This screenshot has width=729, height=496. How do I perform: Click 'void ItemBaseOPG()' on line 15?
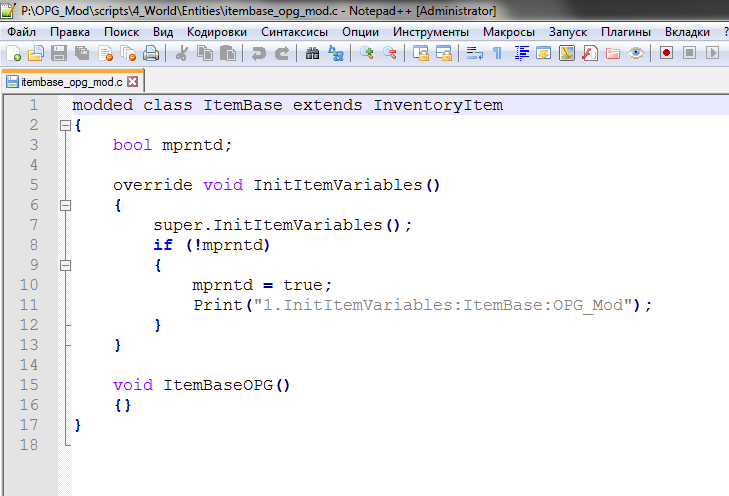(202, 385)
